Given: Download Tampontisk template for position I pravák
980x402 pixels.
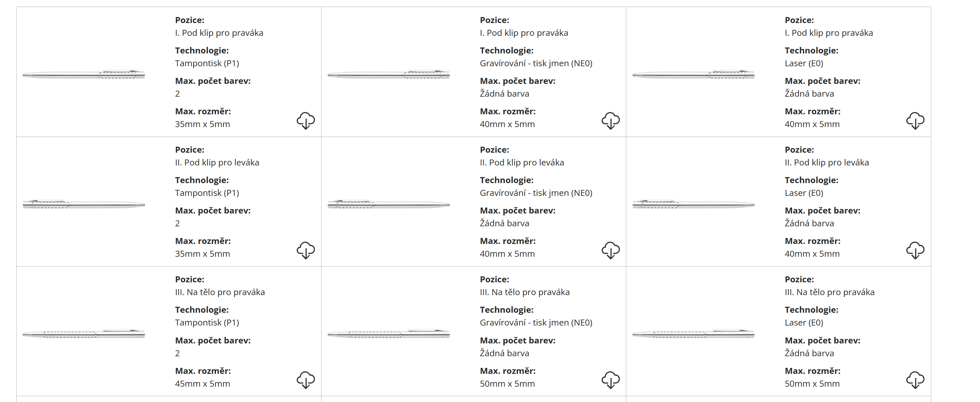Looking at the screenshot, I should coord(306,121).
